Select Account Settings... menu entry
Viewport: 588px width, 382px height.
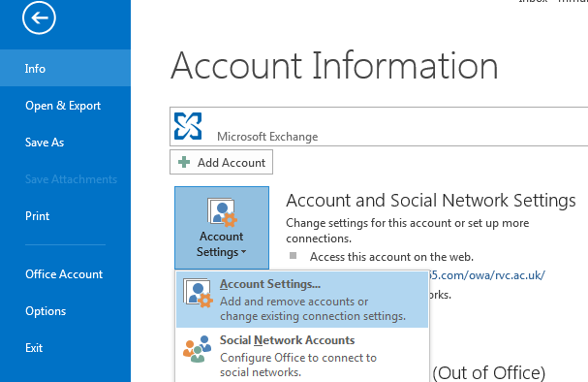click(302, 300)
